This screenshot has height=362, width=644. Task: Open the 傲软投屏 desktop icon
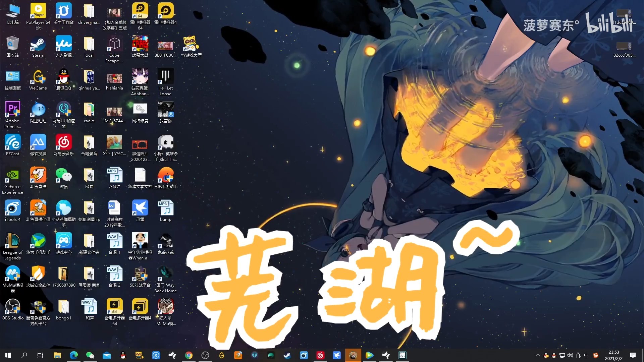coord(38,145)
